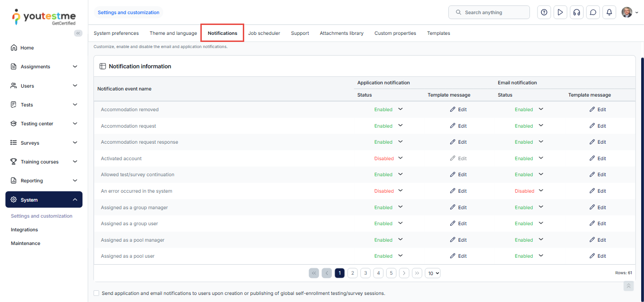Open the notifications bell icon

click(x=609, y=13)
